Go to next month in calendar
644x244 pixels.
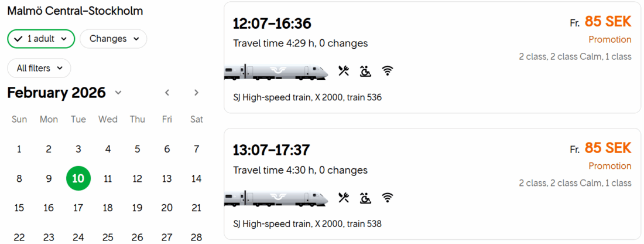(x=196, y=93)
